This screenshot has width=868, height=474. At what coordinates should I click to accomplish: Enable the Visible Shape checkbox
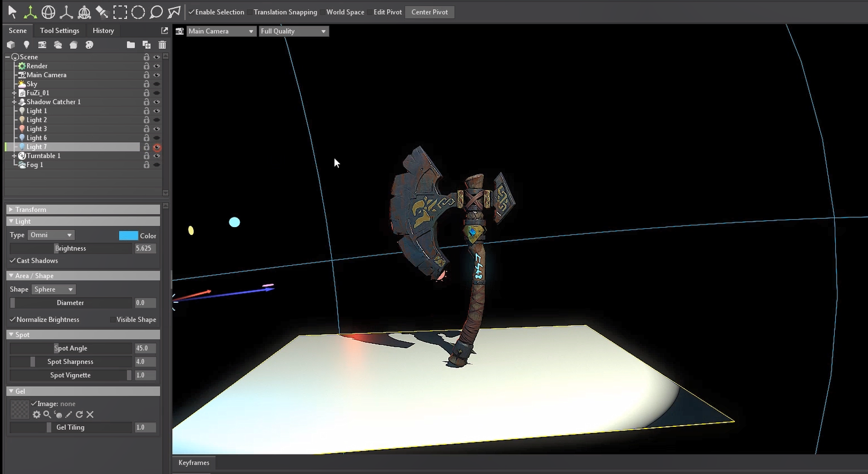coord(113,320)
